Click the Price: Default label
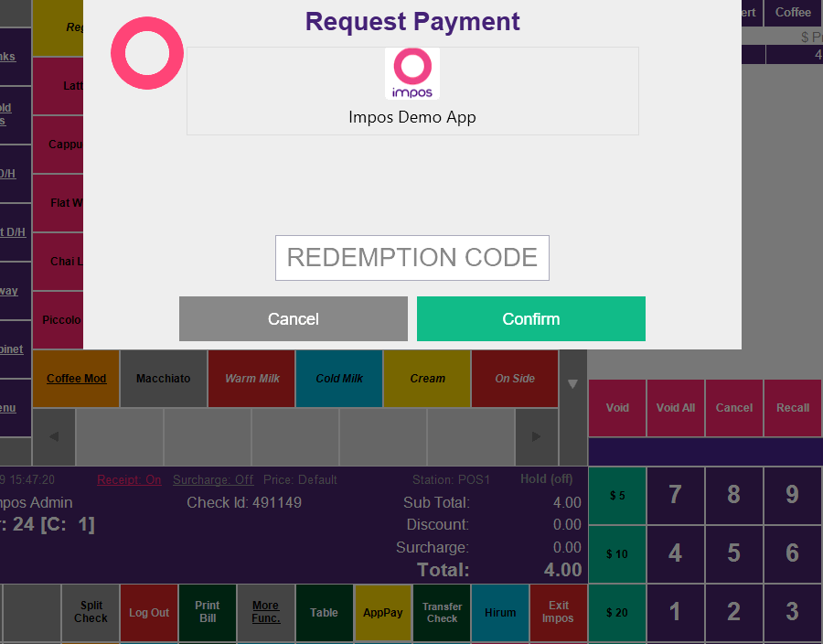Image resolution: width=823 pixels, height=644 pixels. click(300, 479)
